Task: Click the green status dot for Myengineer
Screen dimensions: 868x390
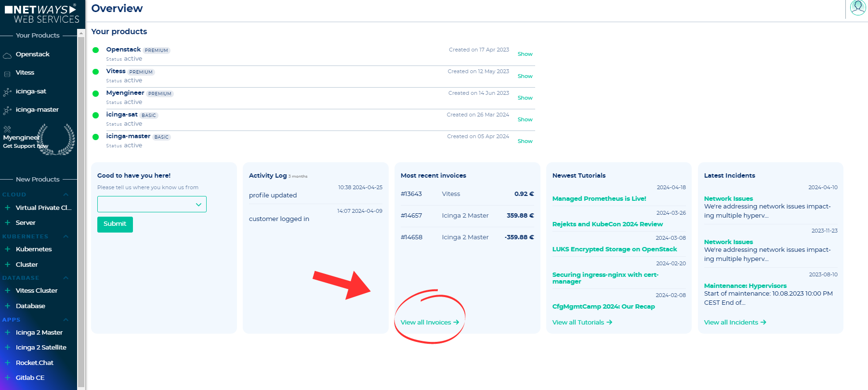Action: click(96, 93)
